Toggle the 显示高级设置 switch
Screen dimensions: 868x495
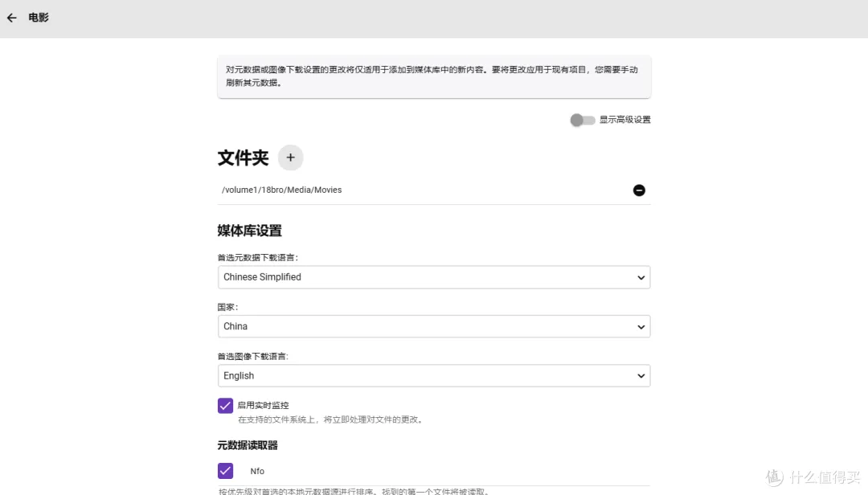(x=582, y=120)
